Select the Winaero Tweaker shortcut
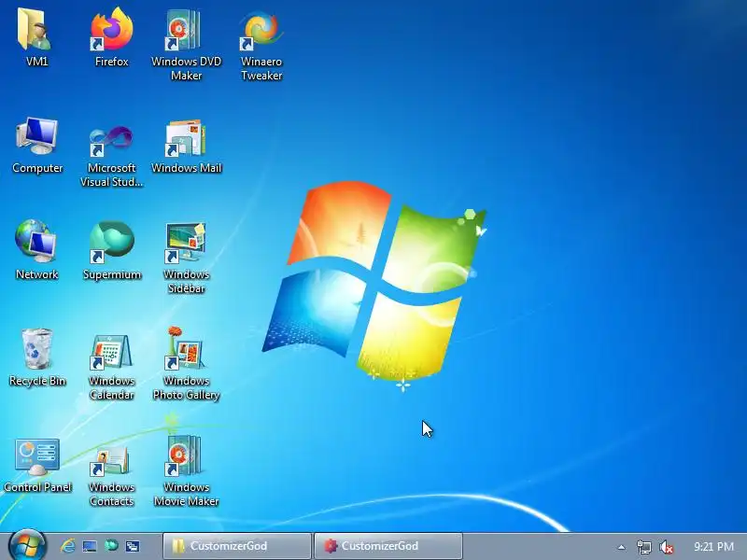The image size is (747, 560). (261, 44)
